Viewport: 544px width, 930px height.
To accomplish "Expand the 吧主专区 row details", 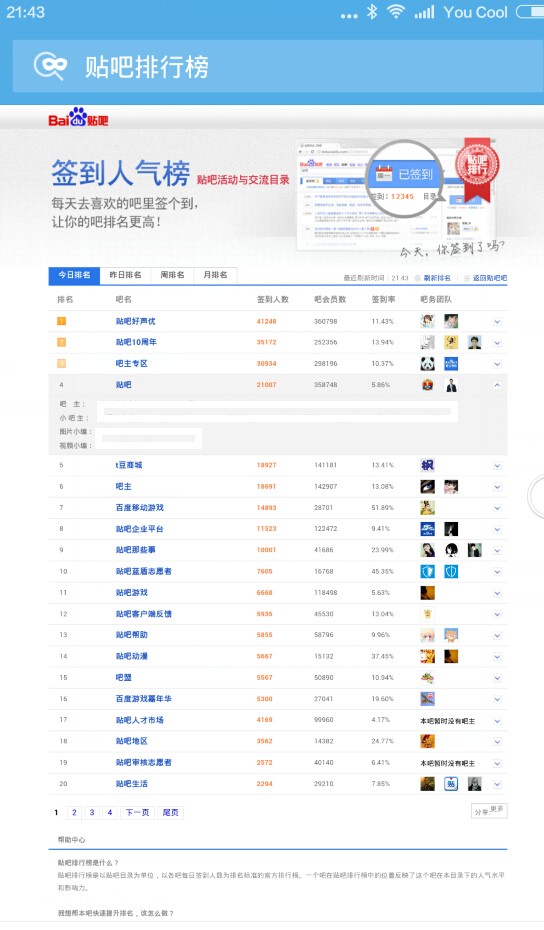I will click(x=497, y=364).
